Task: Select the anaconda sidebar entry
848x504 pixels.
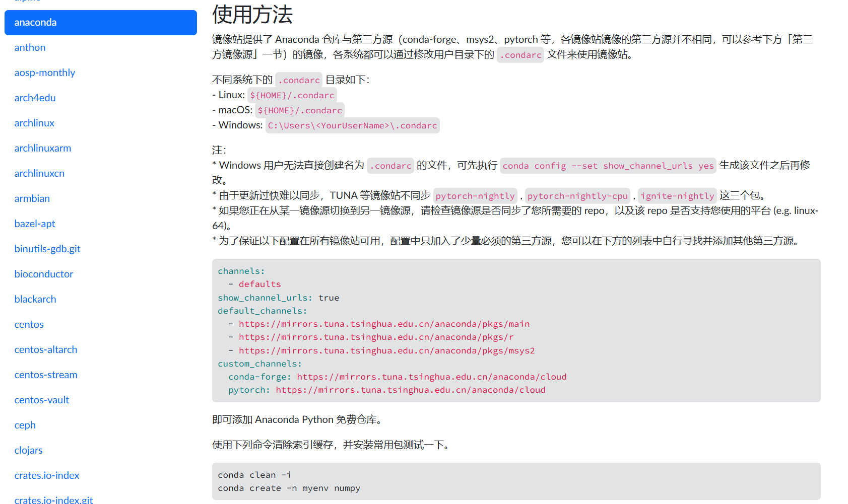Action: click(101, 23)
